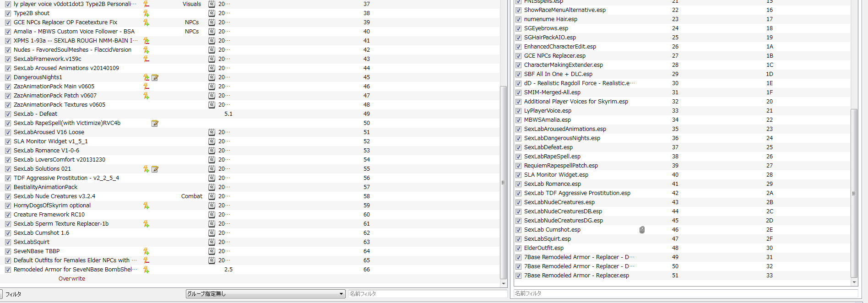Click the conflict flag icon for Type2B shout
The width and height of the screenshot is (868, 303).
click(x=146, y=13)
